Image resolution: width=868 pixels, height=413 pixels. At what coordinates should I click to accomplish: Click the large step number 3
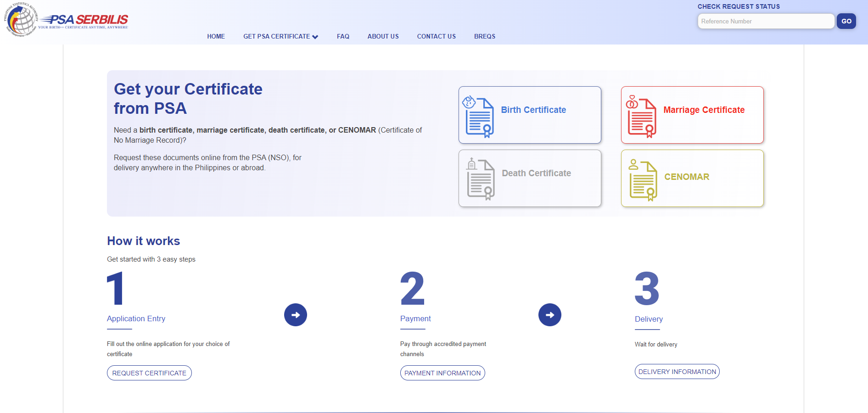(647, 288)
